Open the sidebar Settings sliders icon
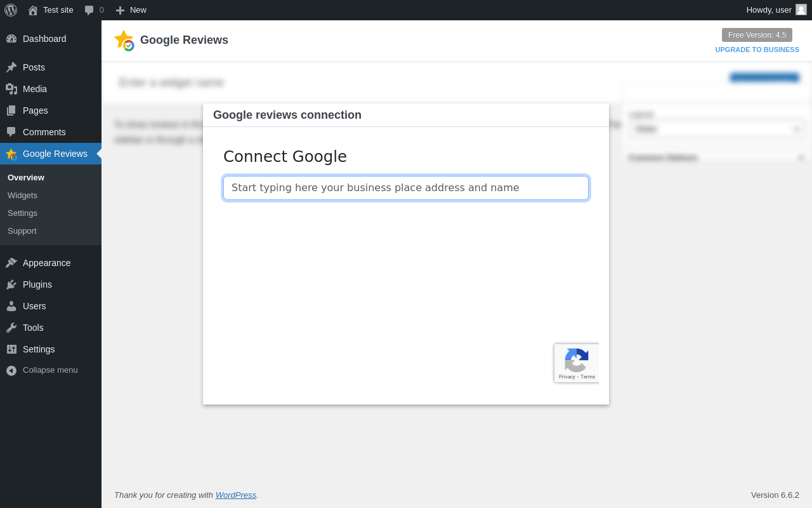This screenshot has height=508, width=812. coord(11,349)
